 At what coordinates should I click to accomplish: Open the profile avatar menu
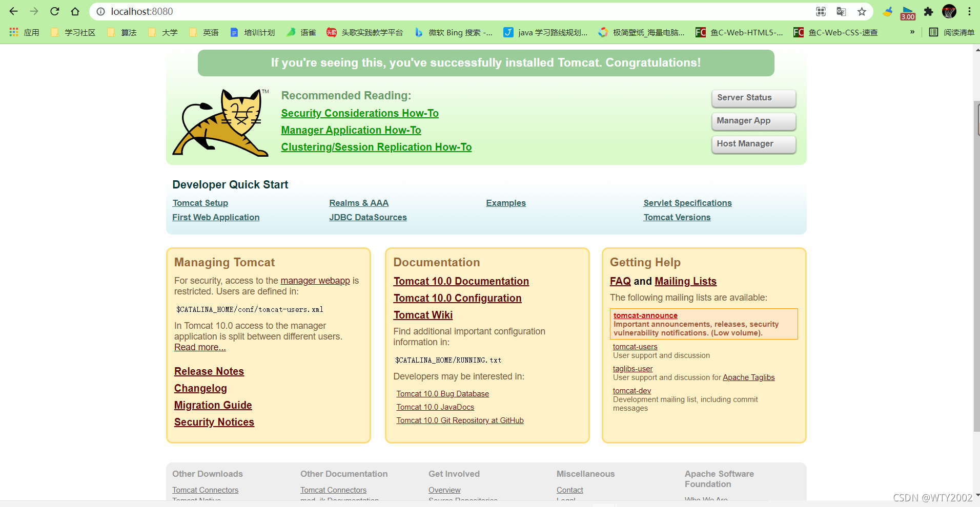(x=949, y=11)
